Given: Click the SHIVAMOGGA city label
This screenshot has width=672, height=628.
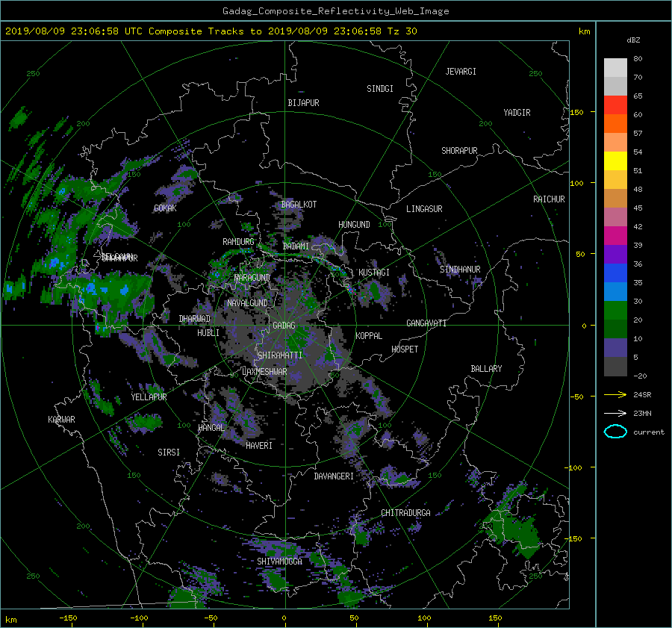Looking at the screenshot, I should click(279, 562).
